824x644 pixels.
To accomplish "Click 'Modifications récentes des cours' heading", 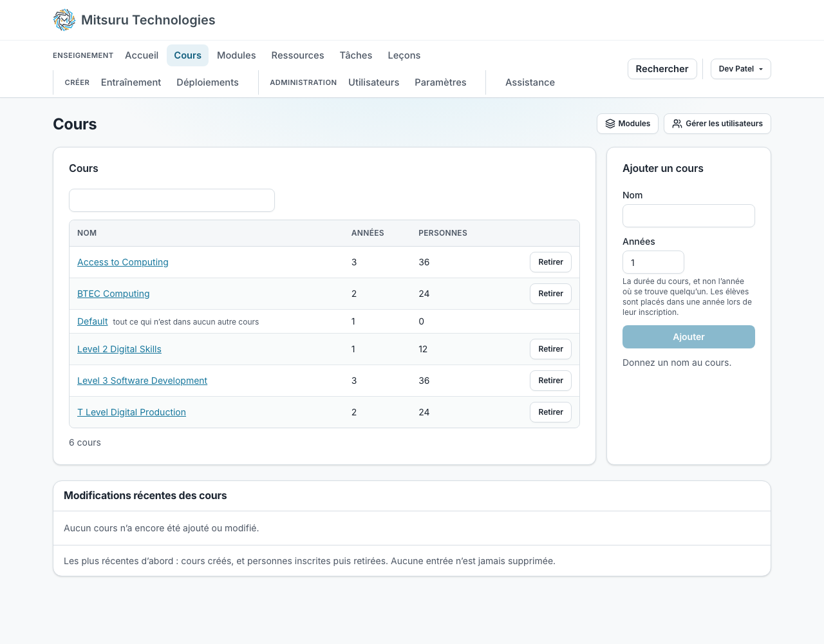I will [x=145, y=495].
